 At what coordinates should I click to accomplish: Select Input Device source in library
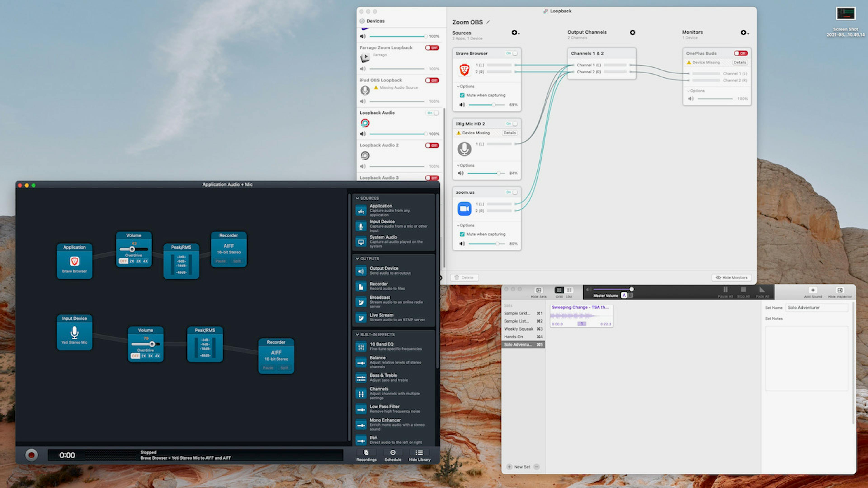[x=394, y=226]
